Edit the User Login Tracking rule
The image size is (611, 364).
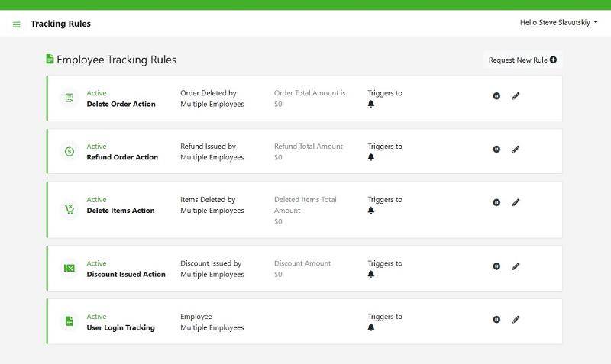click(x=516, y=320)
